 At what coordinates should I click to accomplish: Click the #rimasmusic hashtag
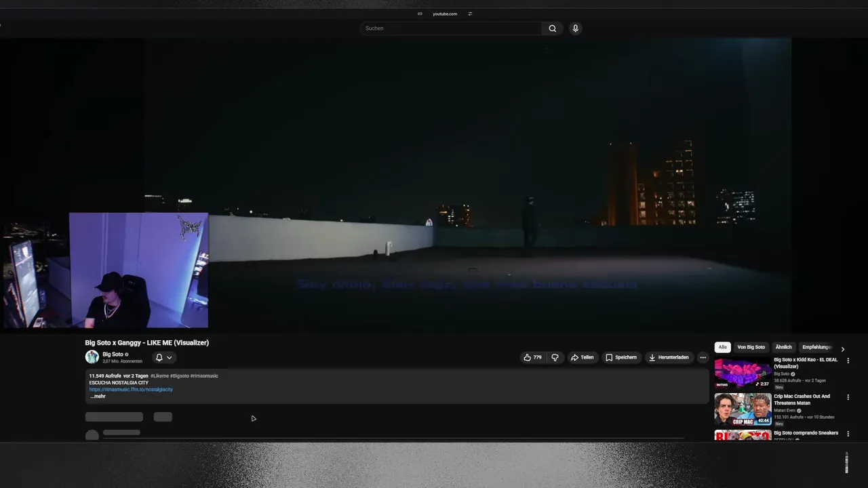tap(204, 375)
